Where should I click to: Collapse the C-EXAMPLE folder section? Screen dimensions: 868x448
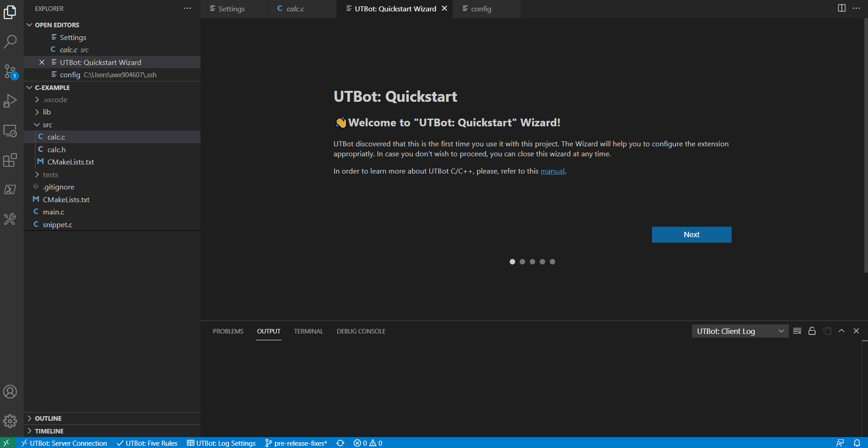tap(112, 88)
